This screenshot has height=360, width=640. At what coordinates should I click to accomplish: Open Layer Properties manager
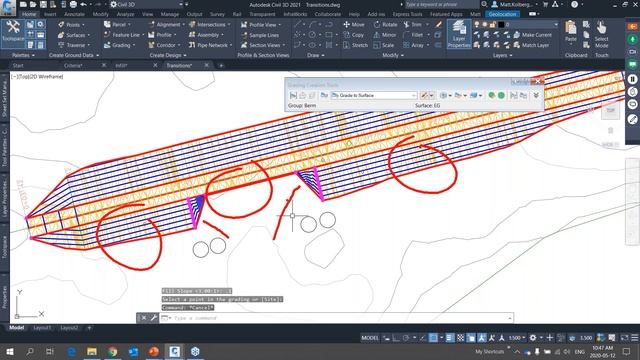pyautogui.click(x=459, y=34)
